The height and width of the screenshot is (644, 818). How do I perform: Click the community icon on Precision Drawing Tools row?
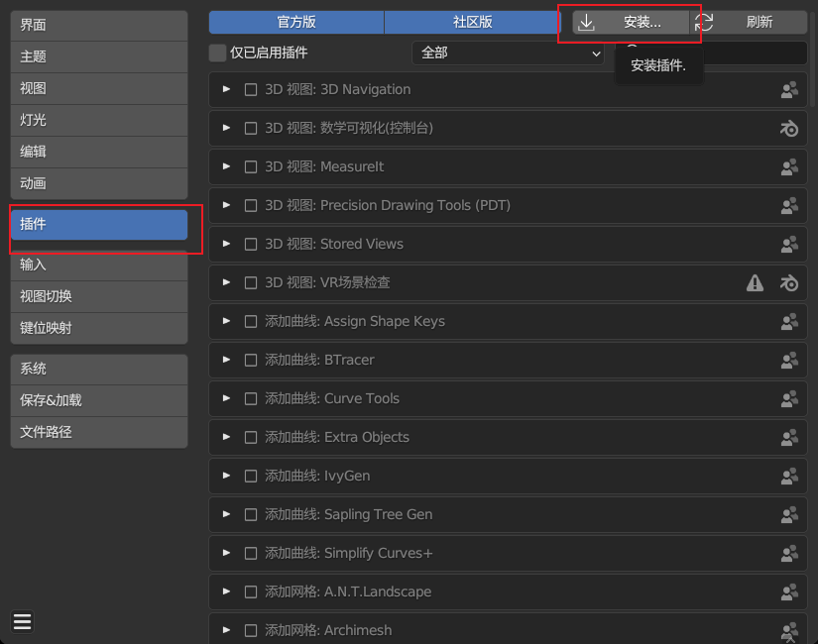[x=789, y=205]
